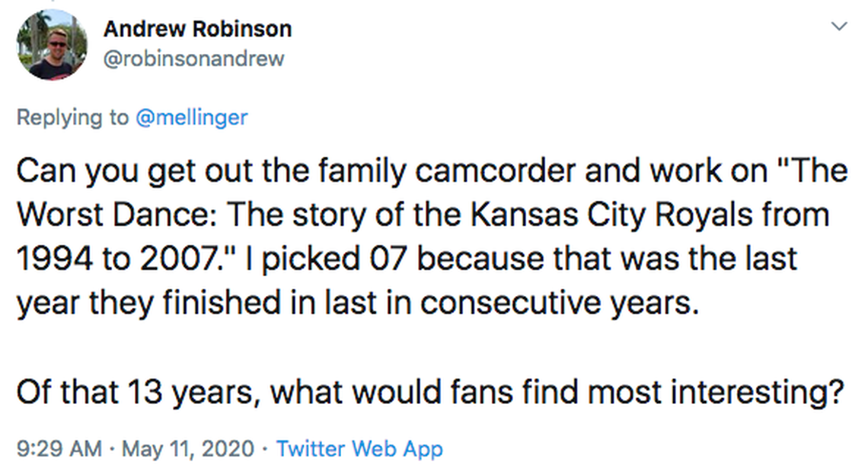Click "Worst Dance" in the tweet text

(118, 215)
